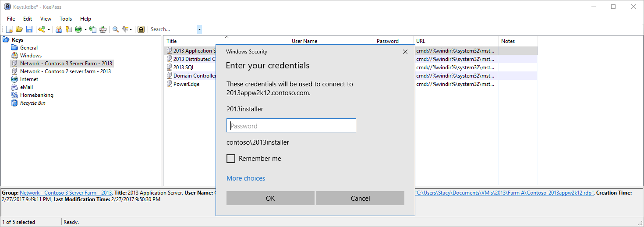Image resolution: width=644 pixels, height=227 pixels.
Task: Close the Windows Security dialog
Action: point(405,52)
